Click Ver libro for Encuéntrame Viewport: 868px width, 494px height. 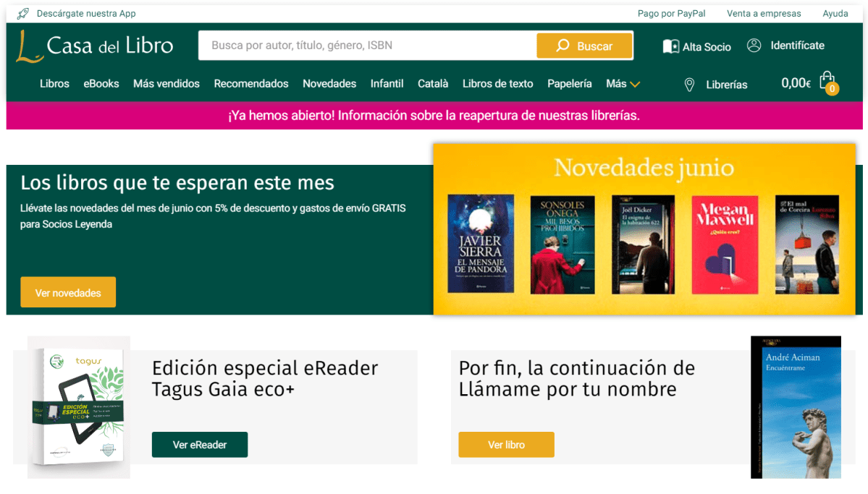[x=506, y=444]
